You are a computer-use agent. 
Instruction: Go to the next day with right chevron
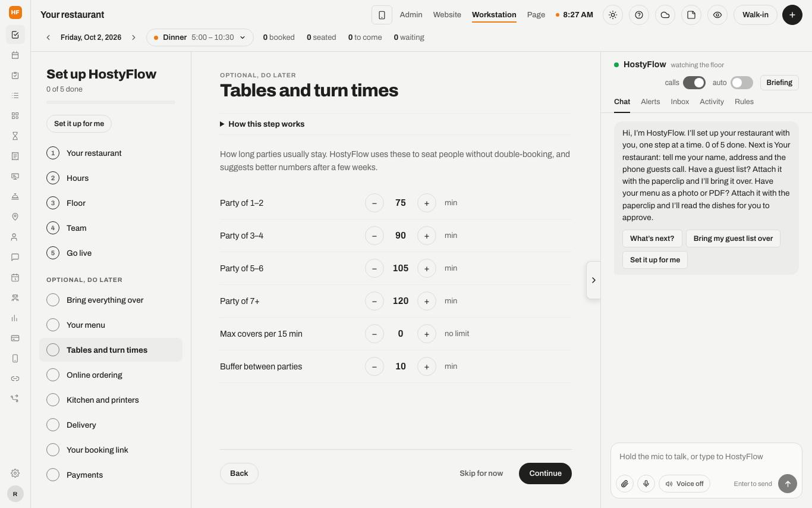[x=134, y=37]
